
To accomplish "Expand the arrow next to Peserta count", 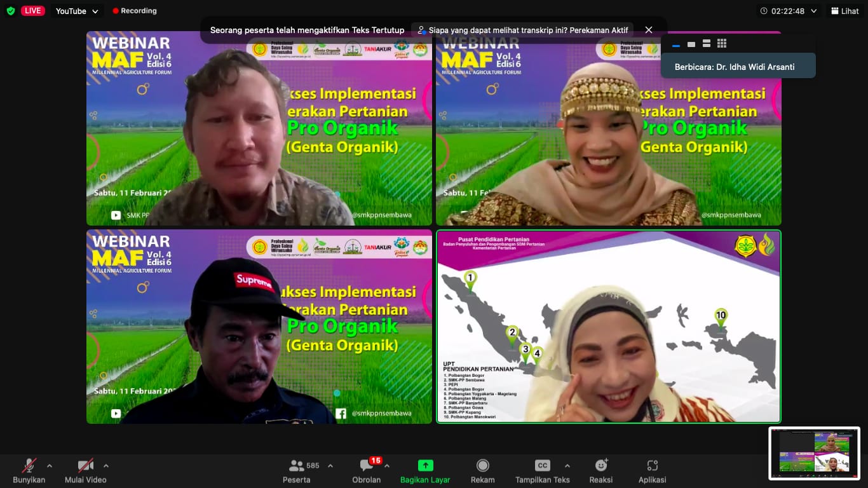I will tap(330, 466).
